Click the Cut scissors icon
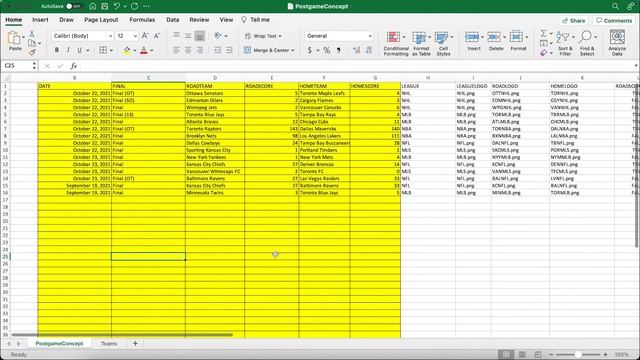The image size is (640, 360). pyautogui.click(x=32, y=34)
